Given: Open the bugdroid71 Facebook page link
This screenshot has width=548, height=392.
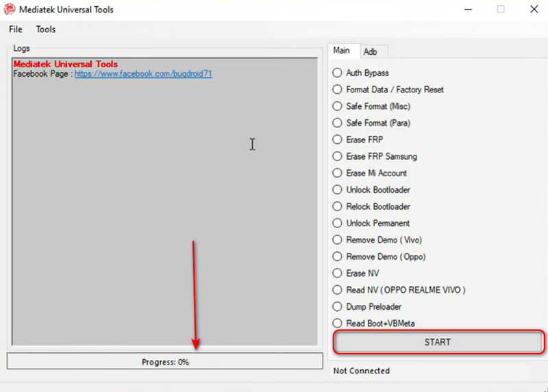Looking at the screenshot, I should point(143,74).
